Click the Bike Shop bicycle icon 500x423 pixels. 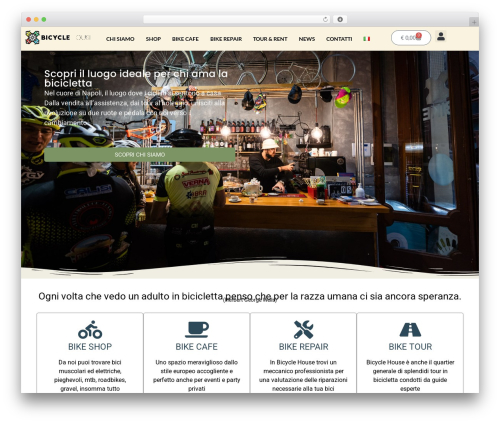(x=90, y=329)
